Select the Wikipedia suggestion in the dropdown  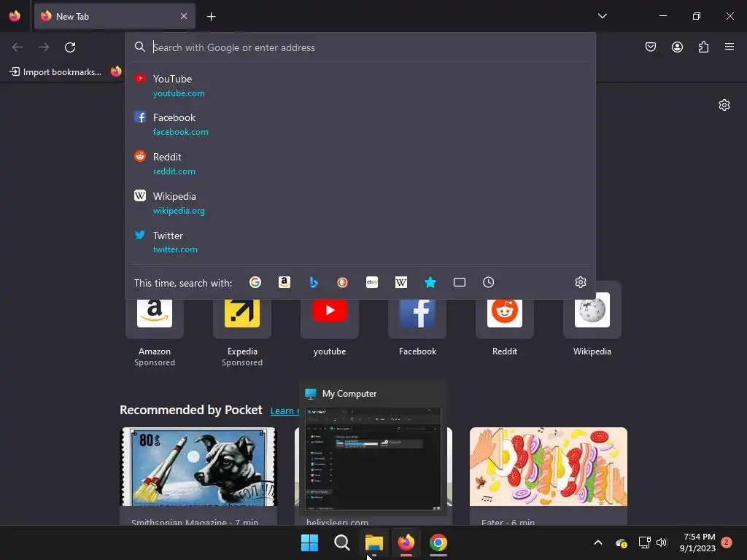(360, 203)
